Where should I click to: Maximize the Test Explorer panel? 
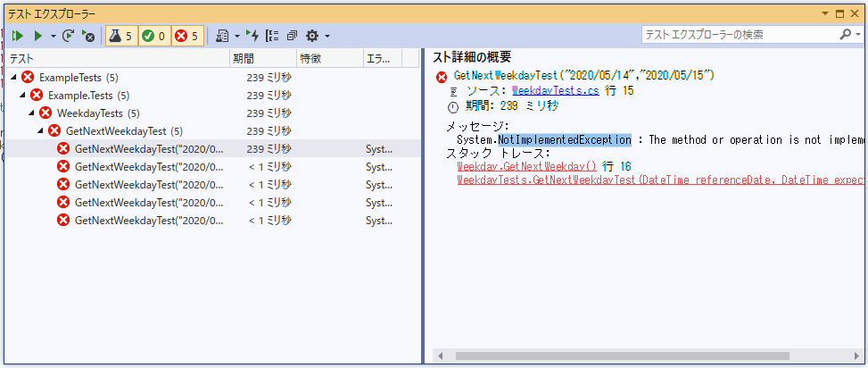839,13
